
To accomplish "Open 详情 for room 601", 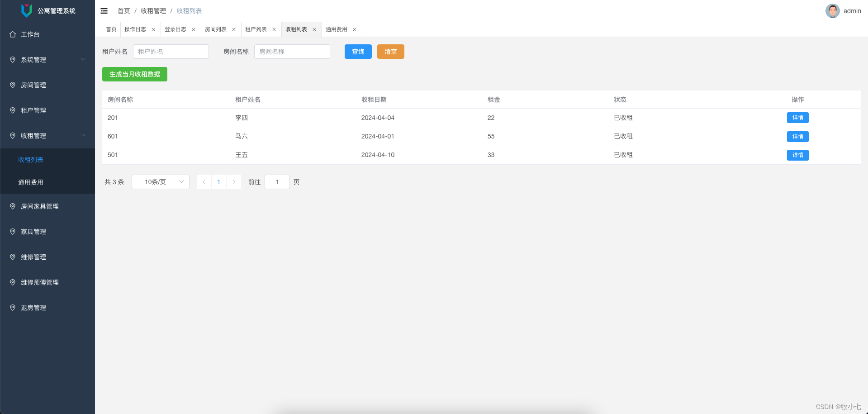I will click(x=798, y=137).
